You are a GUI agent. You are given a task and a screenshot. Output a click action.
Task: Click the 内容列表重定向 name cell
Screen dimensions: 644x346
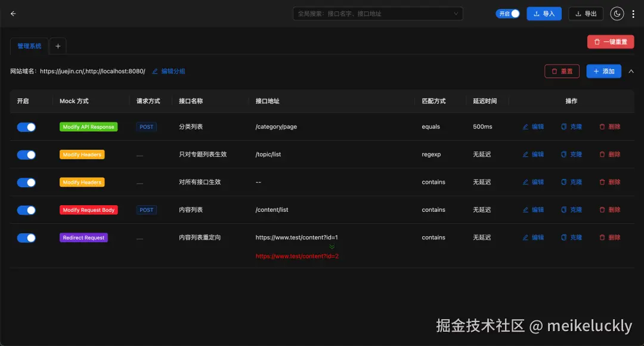pyautogui.click(x=200, y=237)
